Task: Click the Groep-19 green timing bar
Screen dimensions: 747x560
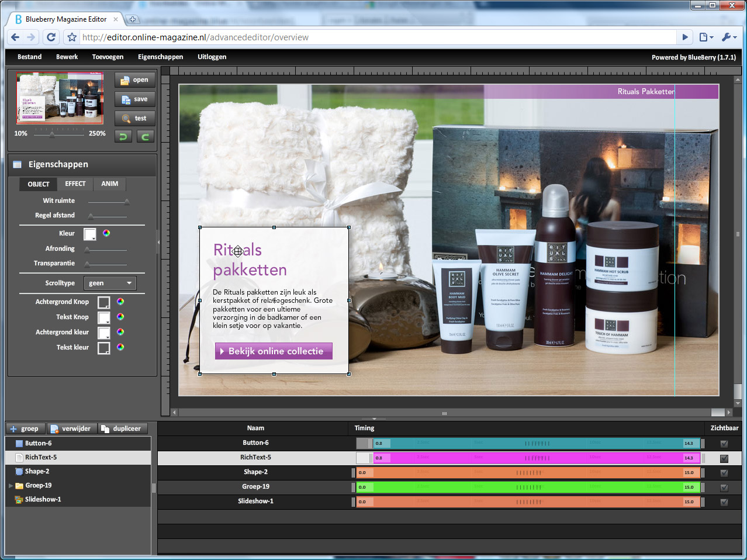Action: pyautogui.click(x=528, y=487)
